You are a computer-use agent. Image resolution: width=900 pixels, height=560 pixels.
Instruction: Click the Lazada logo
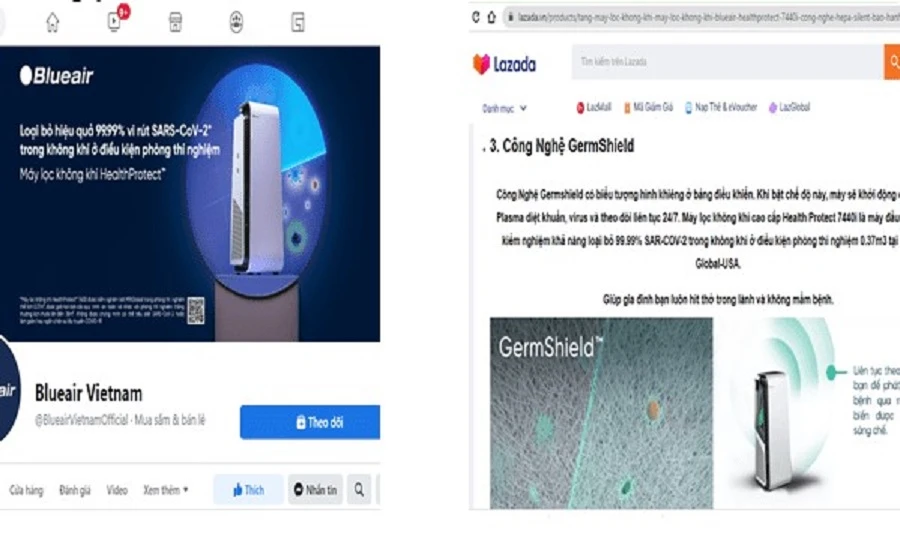[x=505, y=64]
